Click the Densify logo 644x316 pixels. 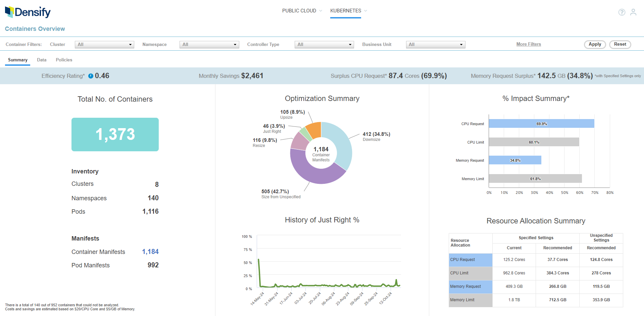point(28,12)
